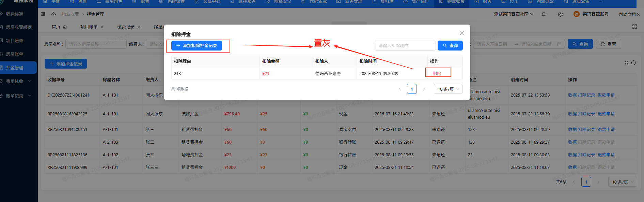
Task: Click the tab grid icon at right
Action: pyautogui.click(x=634, y=27)
